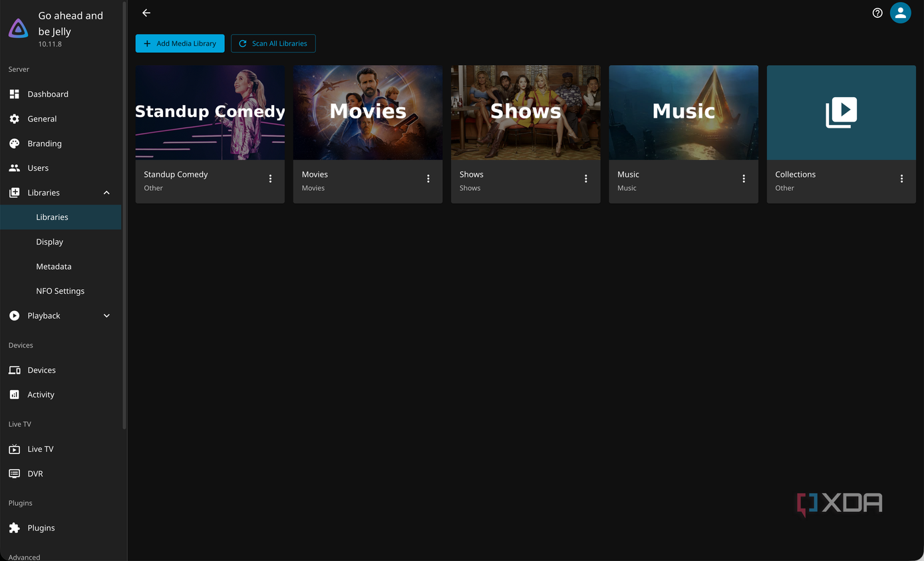Click the General gear icon

[14, 118]
